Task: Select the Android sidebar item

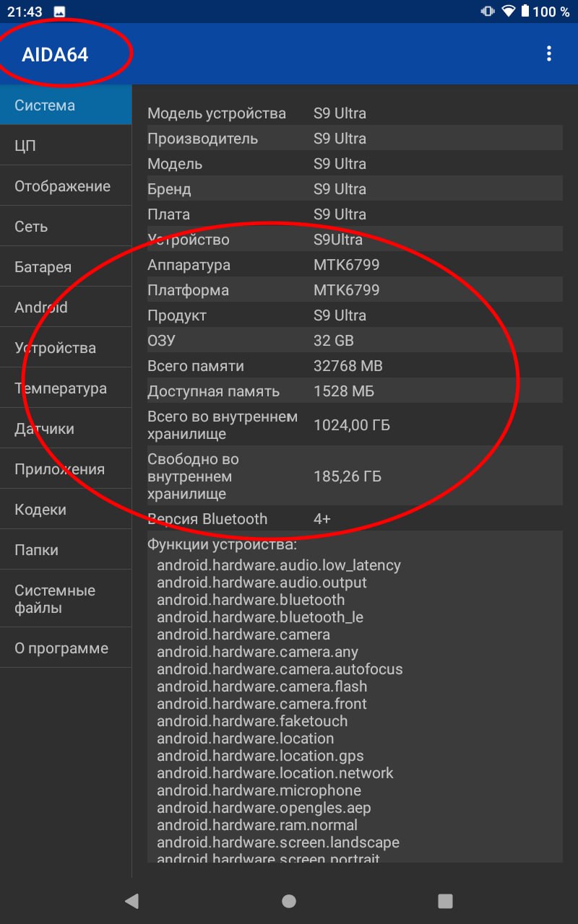Action: click(x=66, y=308)
